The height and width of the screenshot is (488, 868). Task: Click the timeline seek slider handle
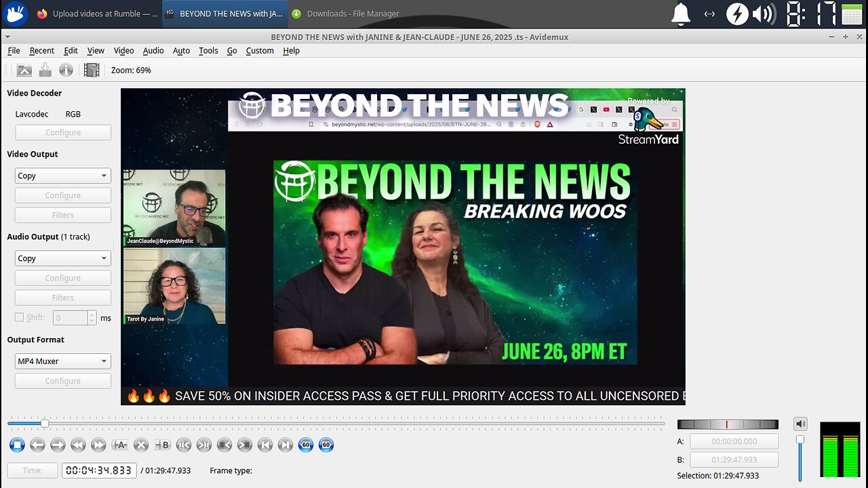(45, 424)
